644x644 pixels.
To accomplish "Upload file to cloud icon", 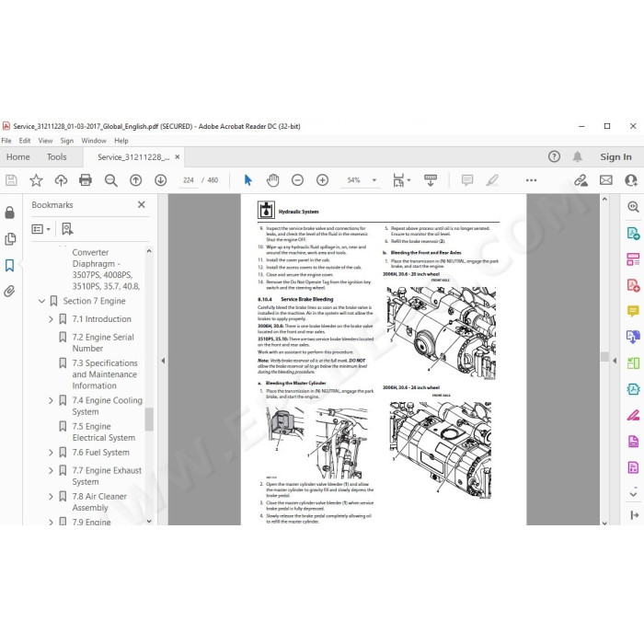I will (61, 180).
